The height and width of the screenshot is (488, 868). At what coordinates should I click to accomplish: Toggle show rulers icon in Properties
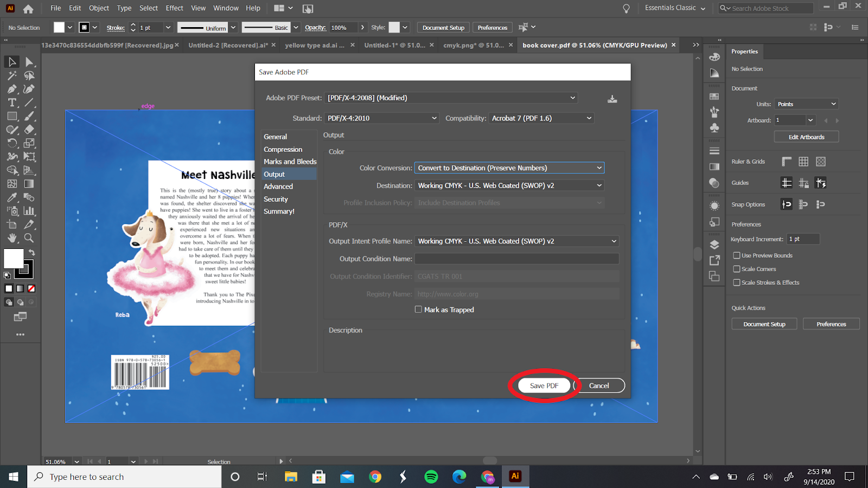coord(787,162)
